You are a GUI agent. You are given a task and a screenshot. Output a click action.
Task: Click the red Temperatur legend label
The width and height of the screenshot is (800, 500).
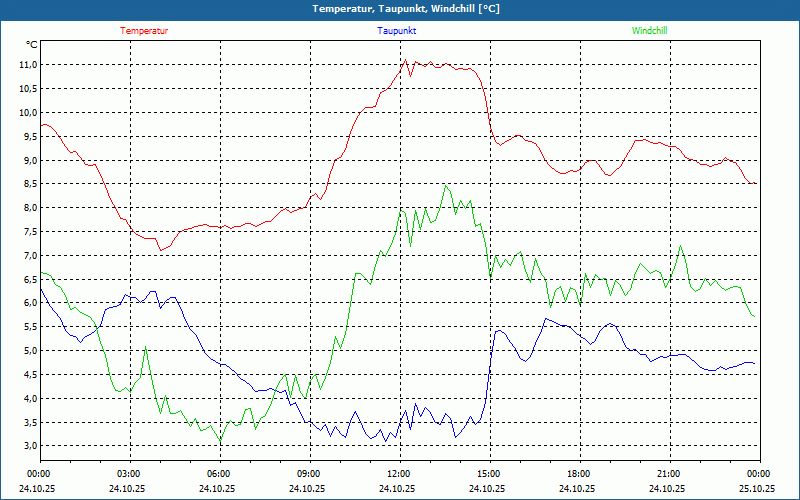tap(144, 30)
